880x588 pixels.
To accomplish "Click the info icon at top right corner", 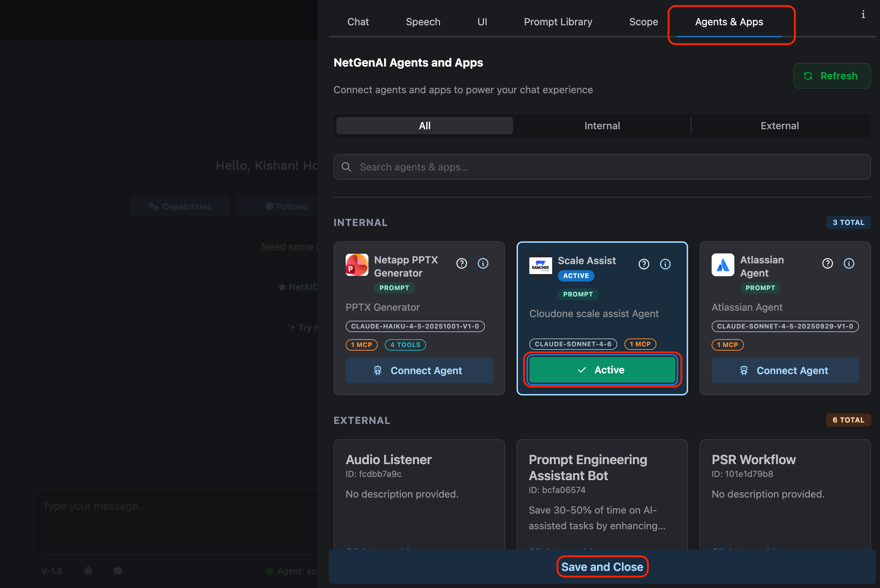I will [863, 15].
